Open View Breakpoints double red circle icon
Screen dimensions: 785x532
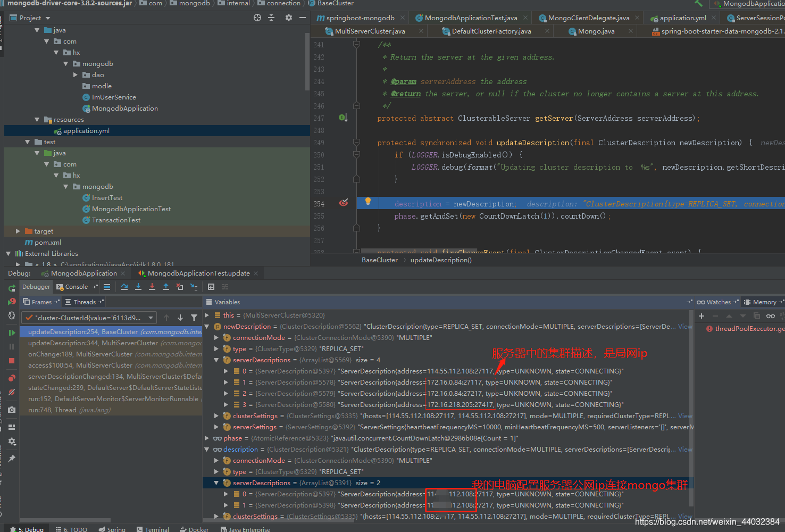tap(12, 378)
